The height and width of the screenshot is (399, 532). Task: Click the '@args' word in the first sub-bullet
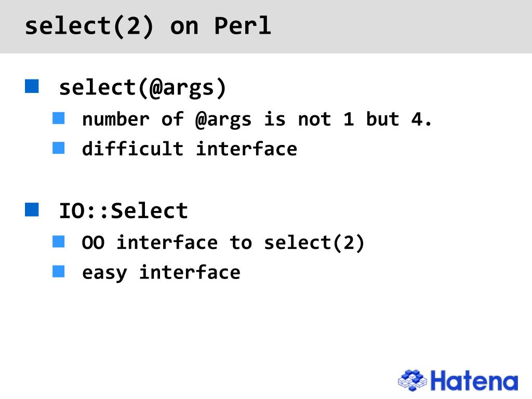point(223,121)
